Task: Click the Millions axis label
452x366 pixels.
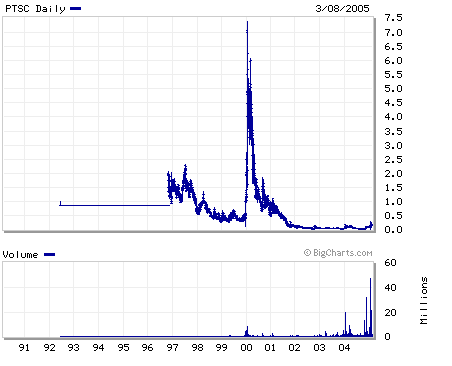Action: point(423,300)
